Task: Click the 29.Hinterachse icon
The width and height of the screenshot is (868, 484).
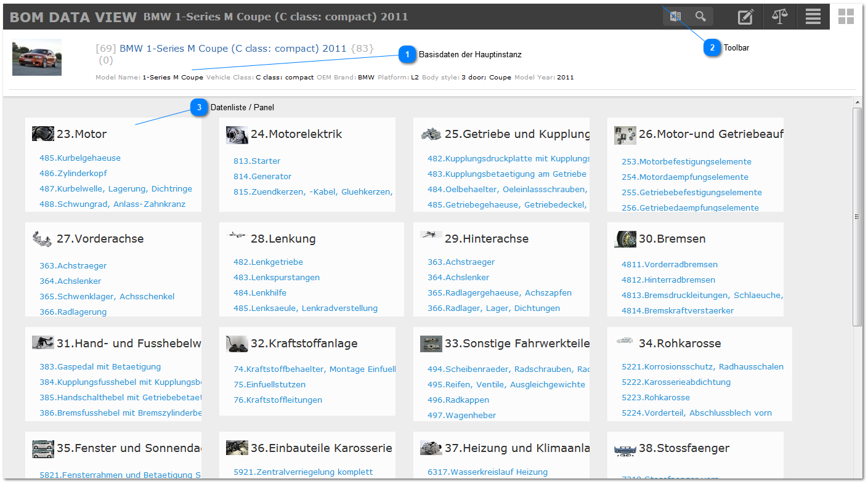Action: coord(431,235)
